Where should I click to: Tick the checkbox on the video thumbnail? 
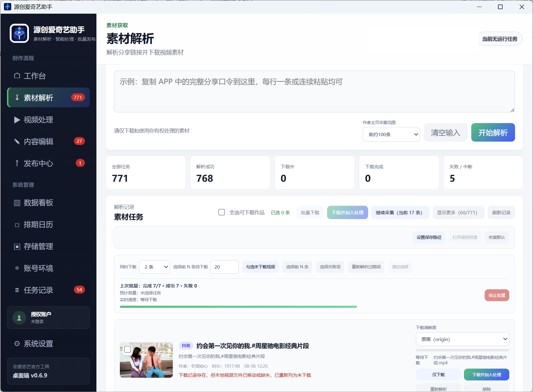click(127, 349)
